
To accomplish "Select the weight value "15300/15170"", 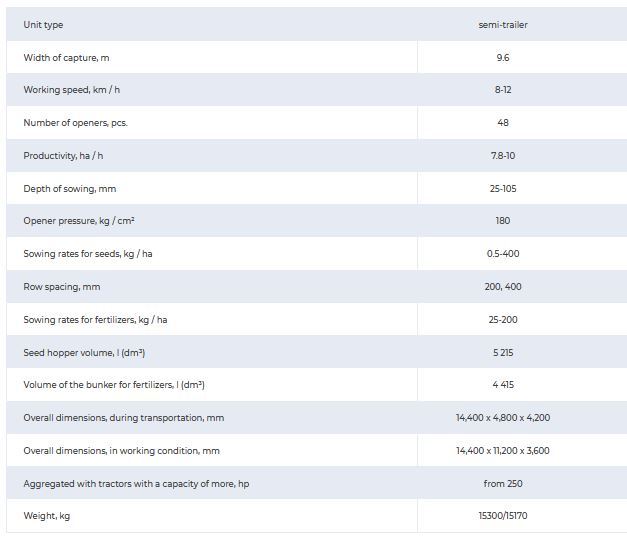I will point(502,516).
